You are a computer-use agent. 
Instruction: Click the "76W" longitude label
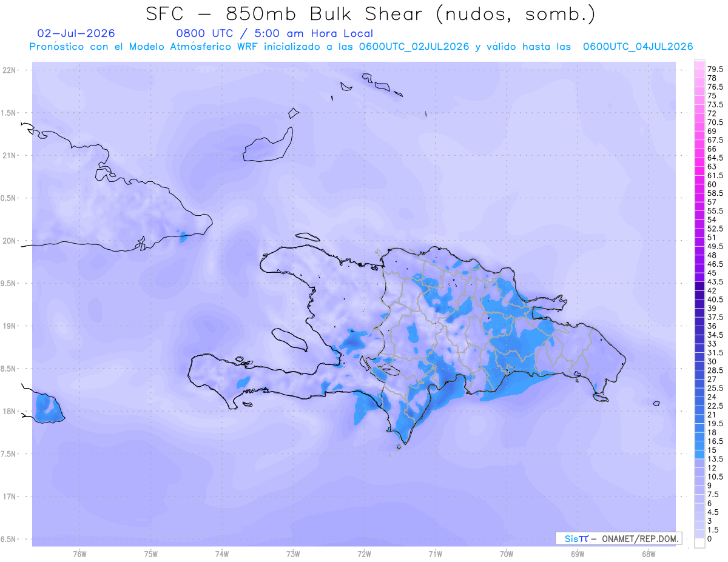click(79, 554)
